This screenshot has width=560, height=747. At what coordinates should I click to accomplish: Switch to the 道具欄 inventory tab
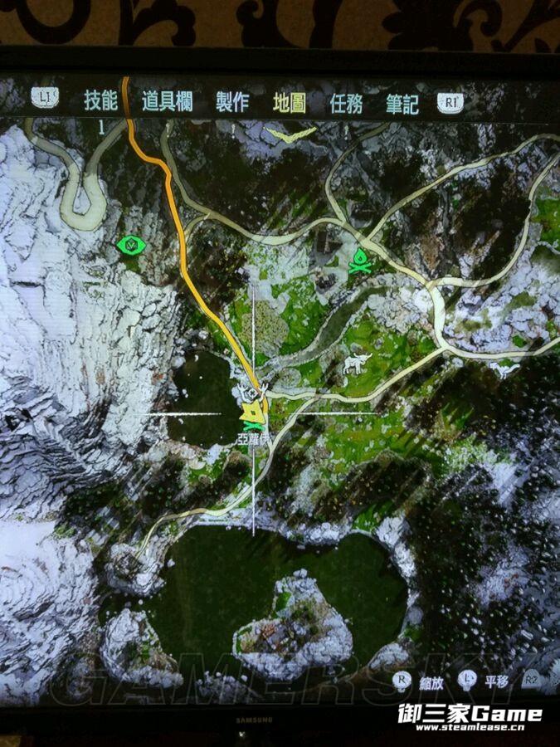point(167,101)
